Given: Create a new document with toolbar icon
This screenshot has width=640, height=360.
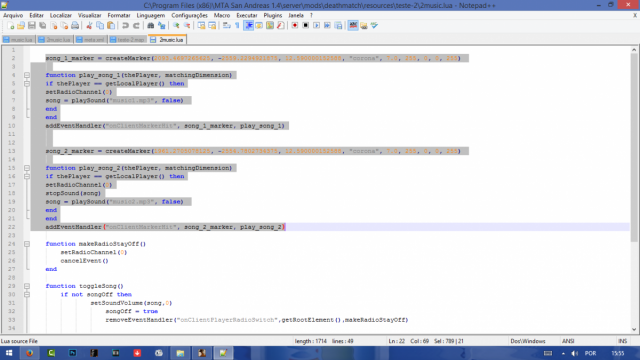Looking at the screenshot, I should 11,26.
